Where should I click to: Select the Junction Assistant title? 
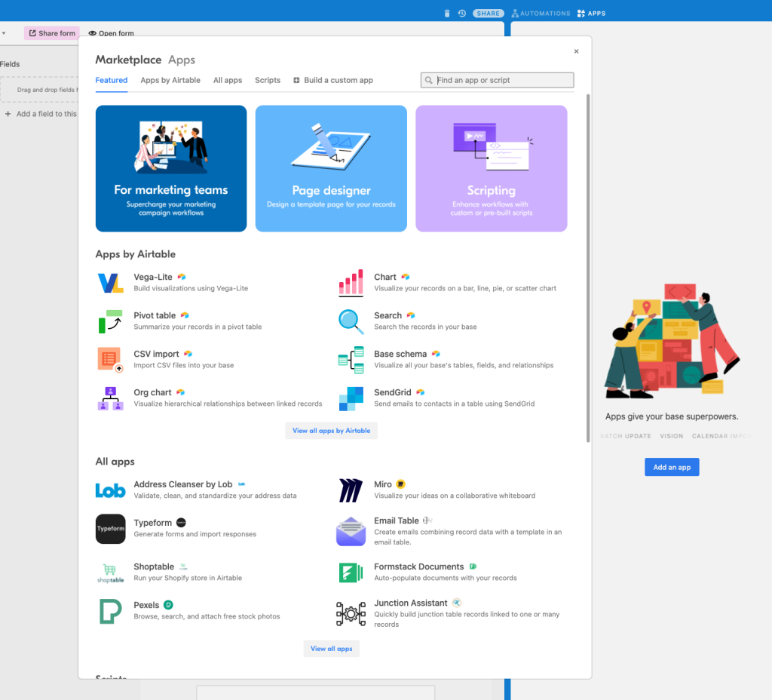coord(411,603)
